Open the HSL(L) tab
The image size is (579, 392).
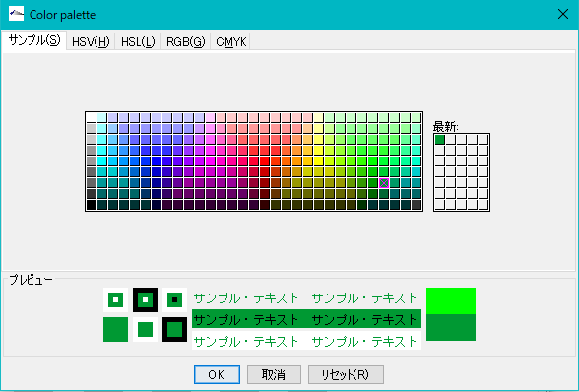138,41
